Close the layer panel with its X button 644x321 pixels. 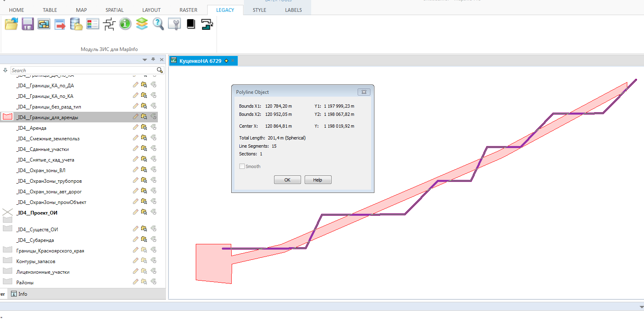coord(162,60)
